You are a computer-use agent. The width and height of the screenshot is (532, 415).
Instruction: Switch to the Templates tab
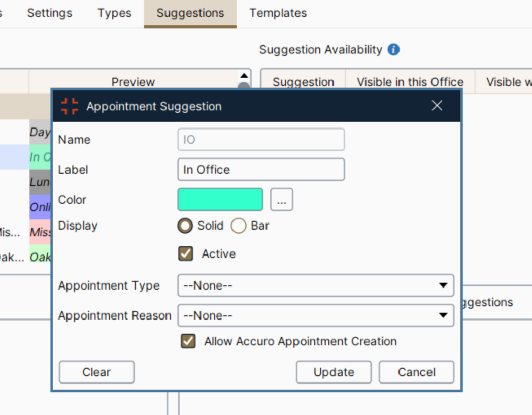coord(278,13)
